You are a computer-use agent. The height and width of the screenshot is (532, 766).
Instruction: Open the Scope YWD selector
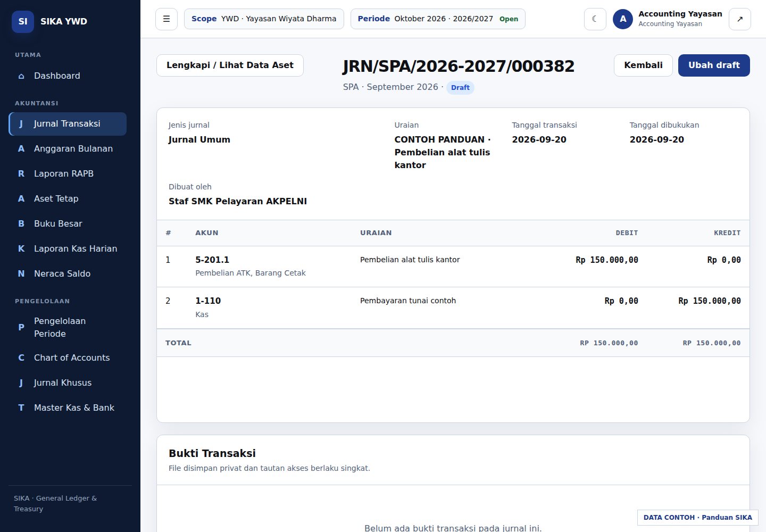pos(264,19)
